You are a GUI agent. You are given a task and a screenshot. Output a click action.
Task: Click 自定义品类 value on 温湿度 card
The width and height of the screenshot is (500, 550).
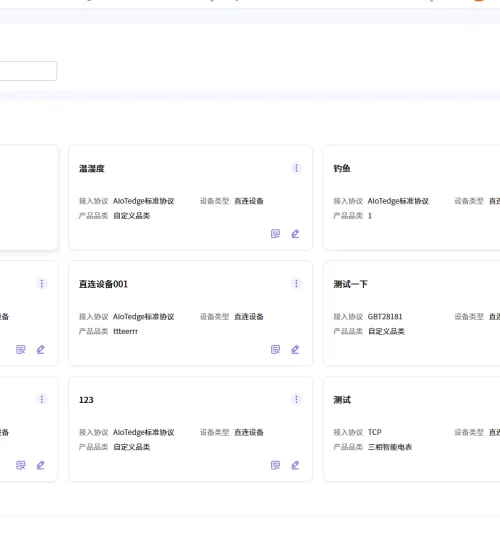(132, 216)
